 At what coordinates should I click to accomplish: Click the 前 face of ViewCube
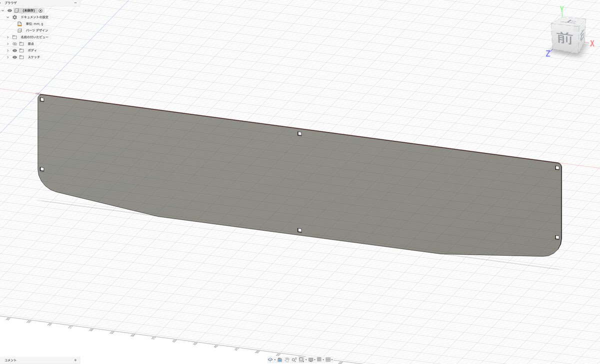click(566, 39)
